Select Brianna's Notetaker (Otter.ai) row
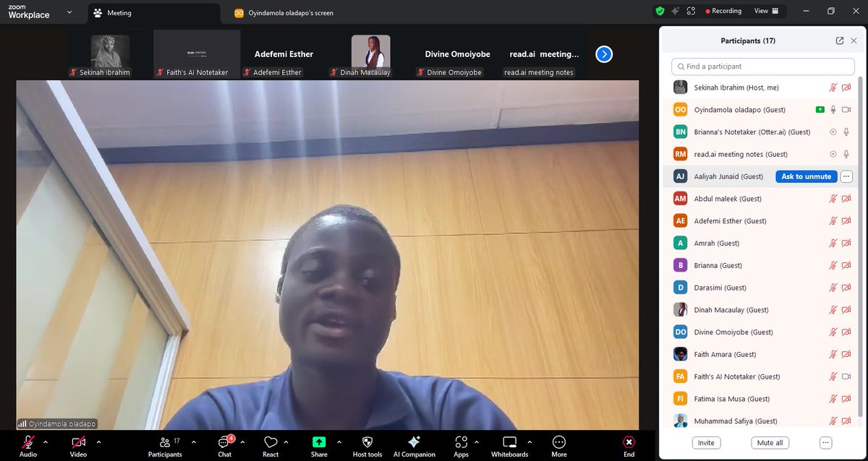The height and width of the screenshot is (461, 868). pos(762,132)
